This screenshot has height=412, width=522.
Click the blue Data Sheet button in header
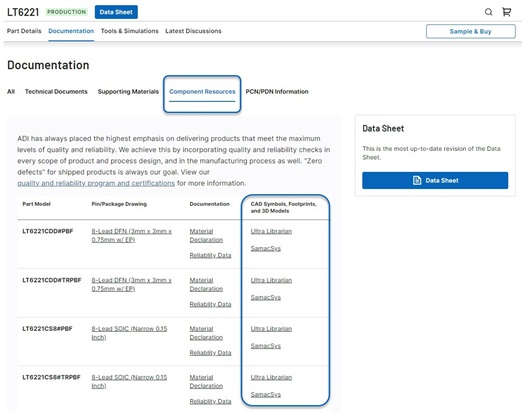point(116,12)
